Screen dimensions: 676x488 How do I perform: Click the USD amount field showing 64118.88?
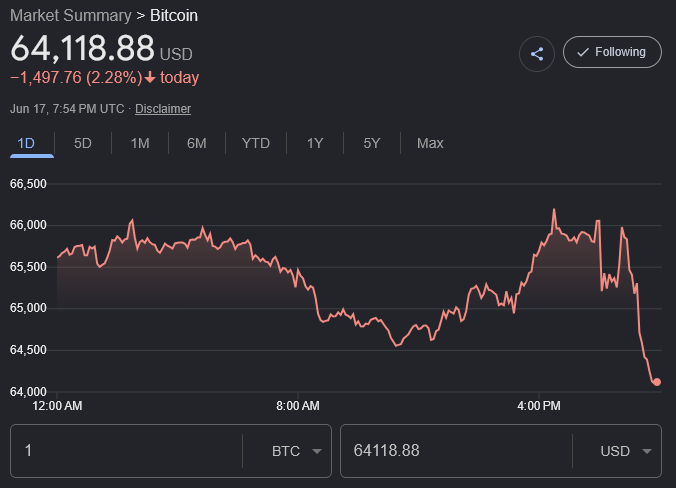456,451
